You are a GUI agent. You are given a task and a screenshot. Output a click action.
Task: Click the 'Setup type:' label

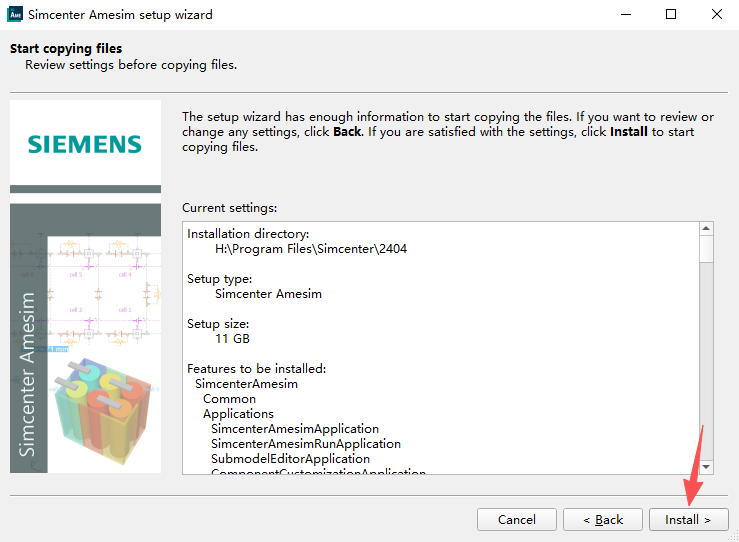220,279
